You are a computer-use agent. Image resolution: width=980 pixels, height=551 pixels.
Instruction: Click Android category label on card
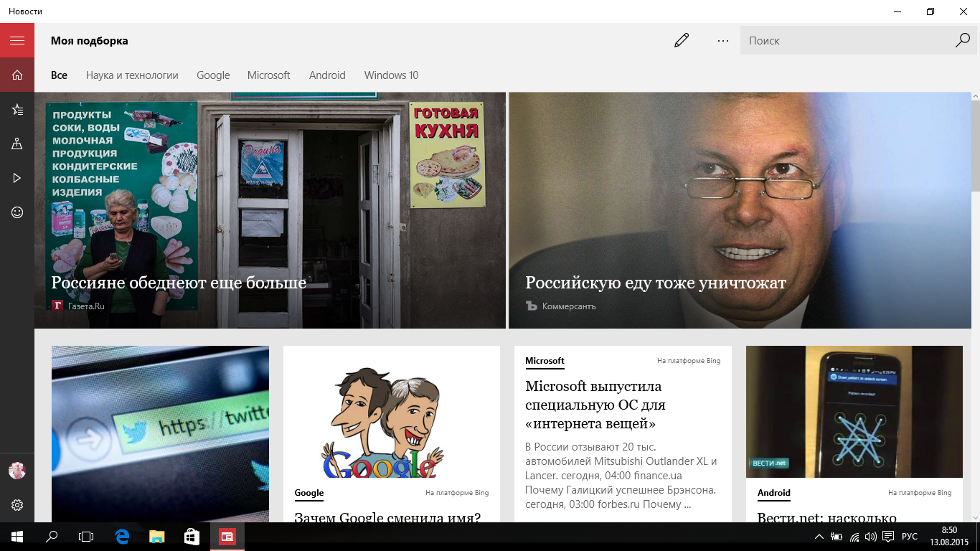774,493
